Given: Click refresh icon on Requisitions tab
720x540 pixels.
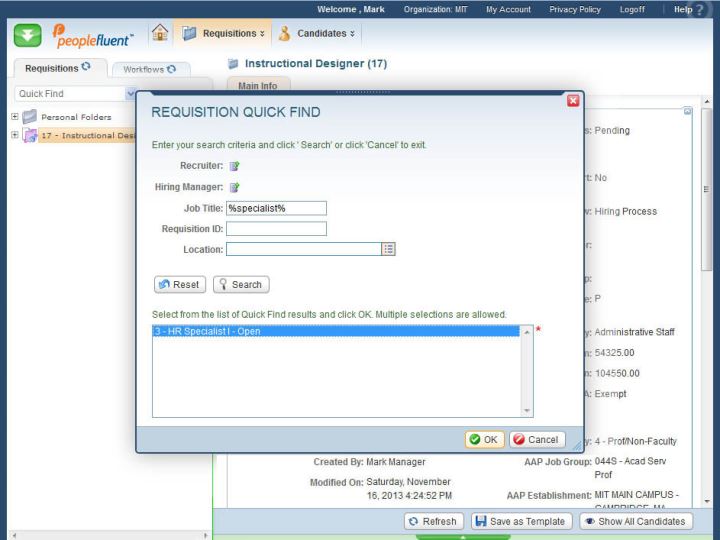Looking at the screenshot, I should [86, 68].
